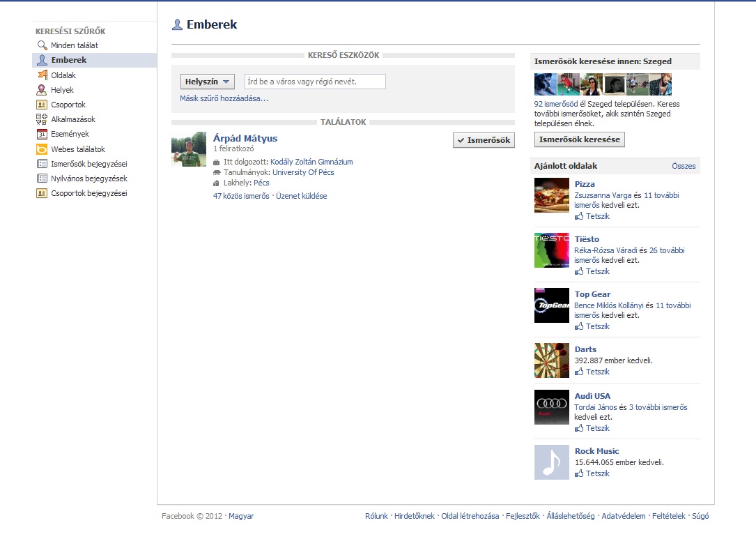
Task: Select the Webes találatok filter
Action: click(77, 149)
